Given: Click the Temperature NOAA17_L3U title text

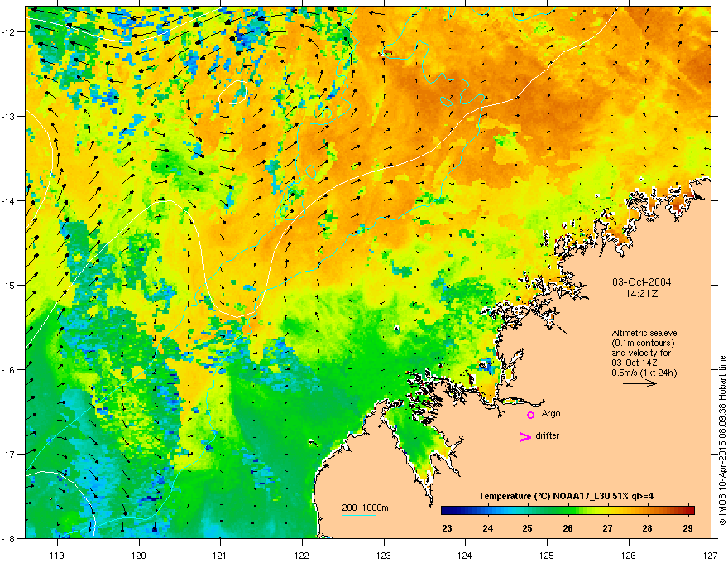Looking at the screenshot, I should click(x=566, y=496).
